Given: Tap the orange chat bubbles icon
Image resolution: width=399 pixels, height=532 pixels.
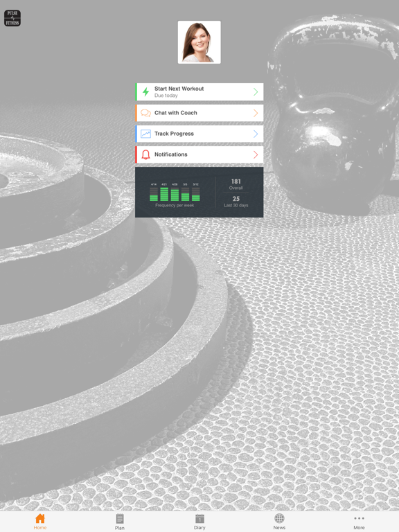Looking at the screenshot, I should [145, 113].
